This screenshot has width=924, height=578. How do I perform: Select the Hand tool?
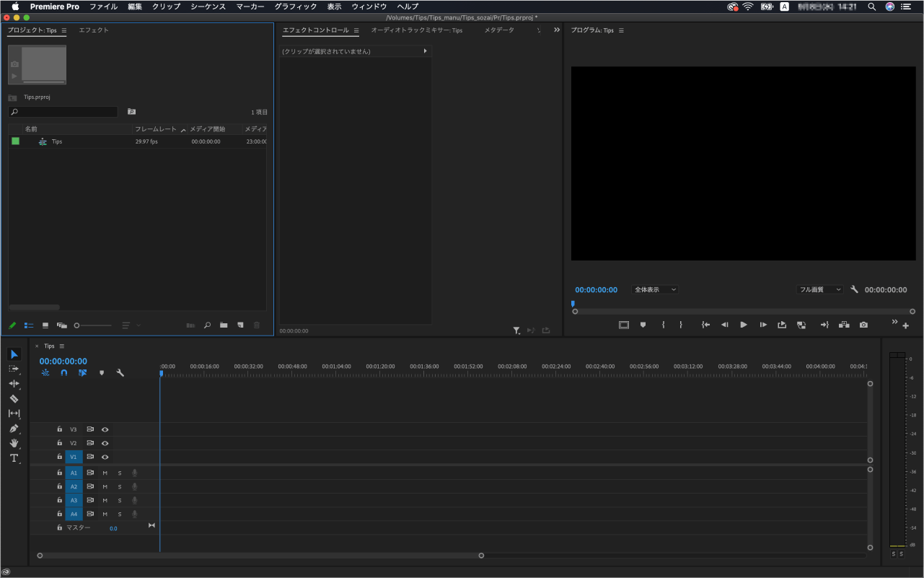14,443
